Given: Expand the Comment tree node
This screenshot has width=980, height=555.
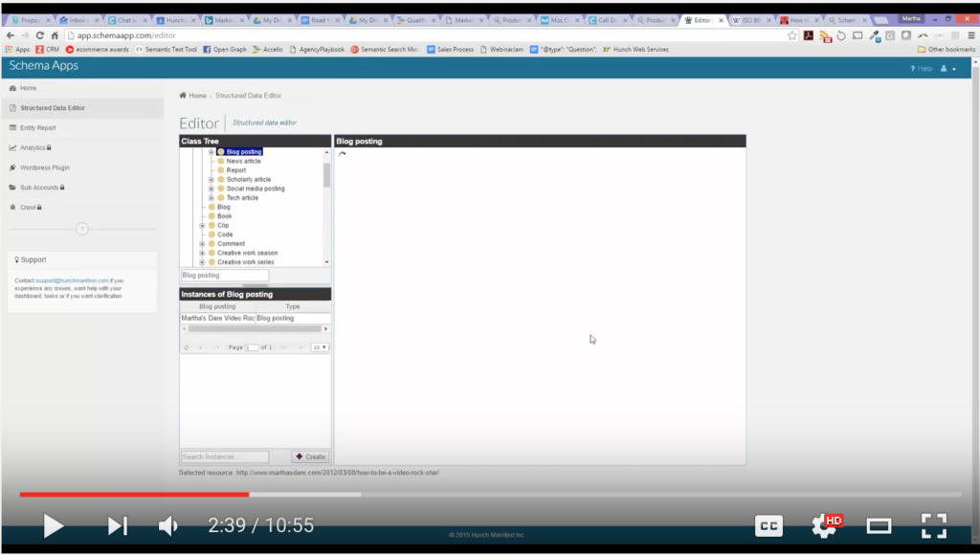Looking at the screenshot, I should click(202, 244).
